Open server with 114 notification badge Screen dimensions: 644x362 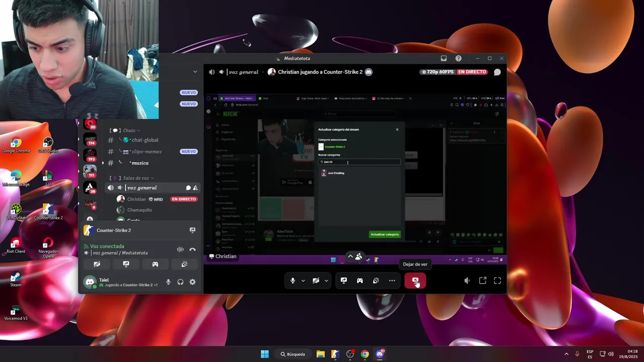(90, 139)
